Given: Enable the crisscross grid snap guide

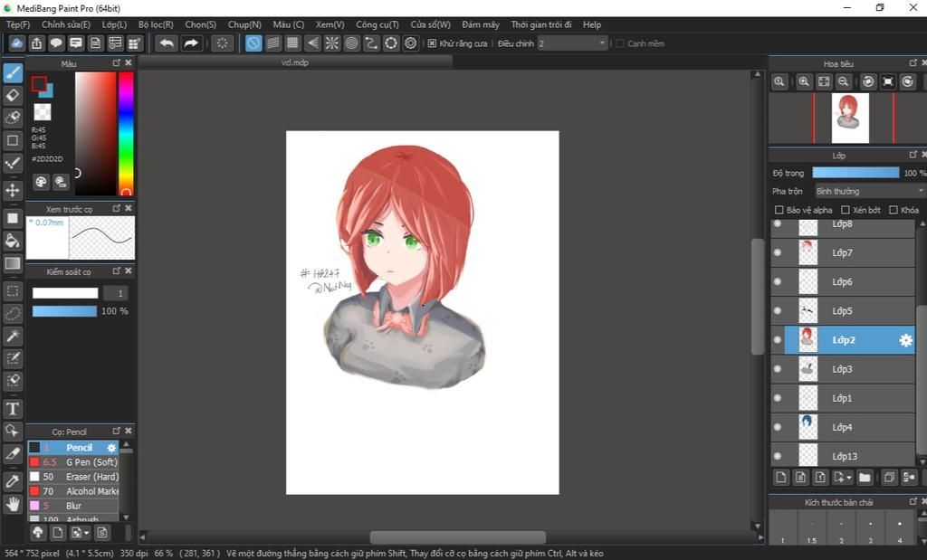Looking at the screenshot, I should click(292, 43).
